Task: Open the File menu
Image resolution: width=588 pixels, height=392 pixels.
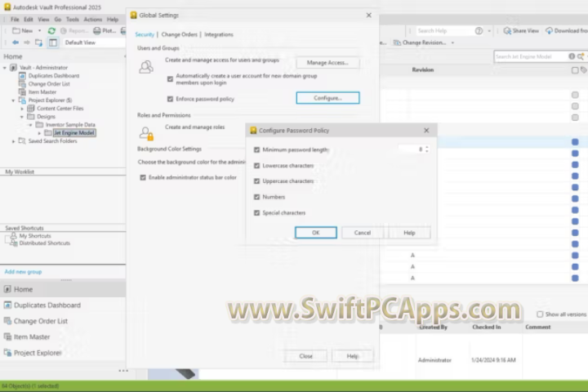Action: [x=15, y=19]
